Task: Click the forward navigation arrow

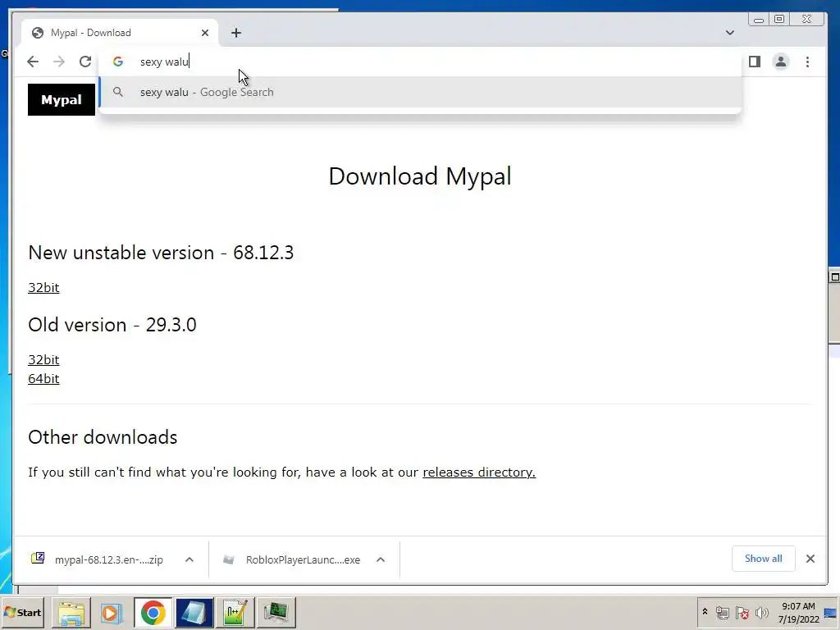Action: tap(59, 62)
